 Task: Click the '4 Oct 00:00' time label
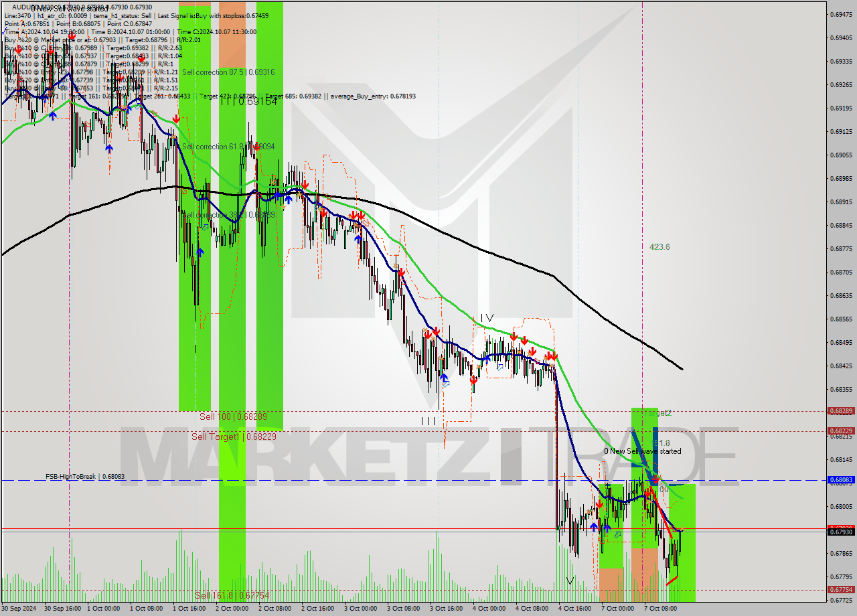click(489, 609)
